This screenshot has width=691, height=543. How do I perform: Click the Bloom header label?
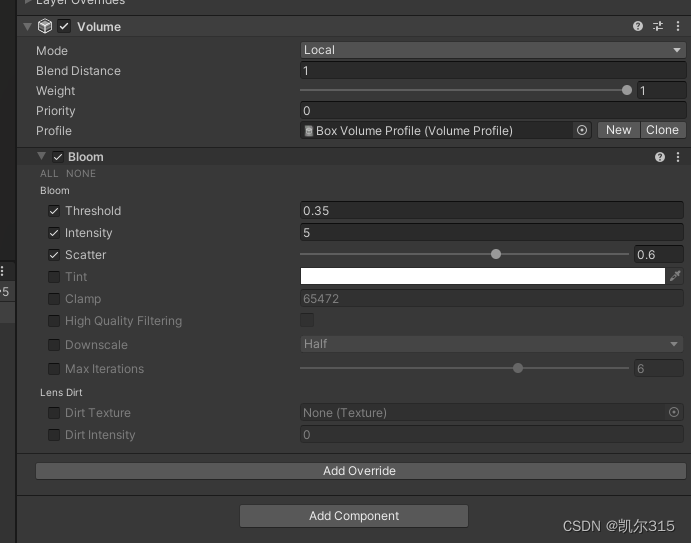[85, 157]
